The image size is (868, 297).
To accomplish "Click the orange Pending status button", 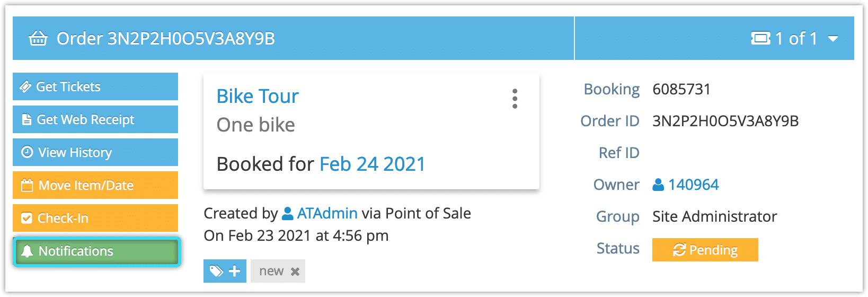I will coord(705,250).
